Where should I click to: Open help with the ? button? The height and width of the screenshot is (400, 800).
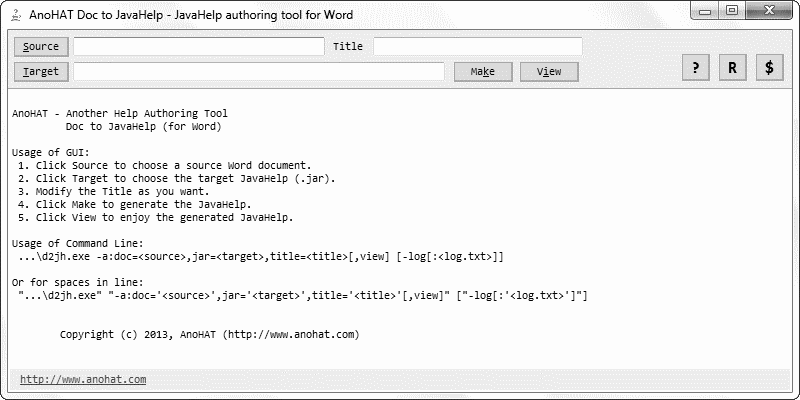pos(696,68)
